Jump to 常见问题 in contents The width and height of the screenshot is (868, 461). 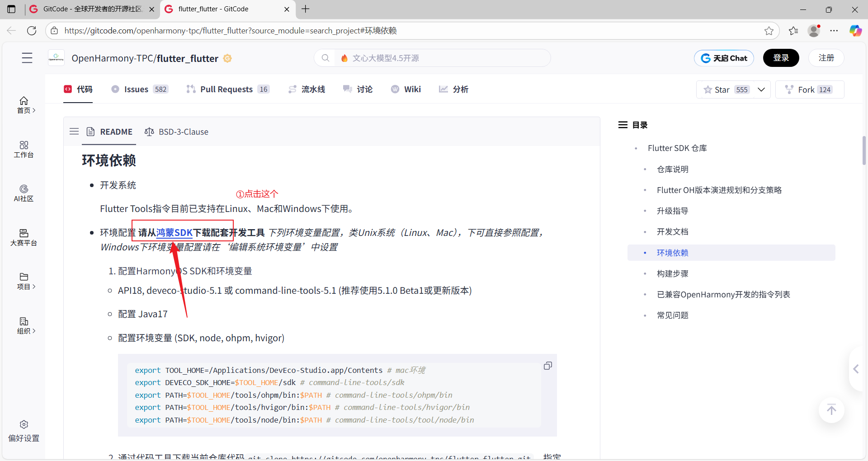click(673, 315)
